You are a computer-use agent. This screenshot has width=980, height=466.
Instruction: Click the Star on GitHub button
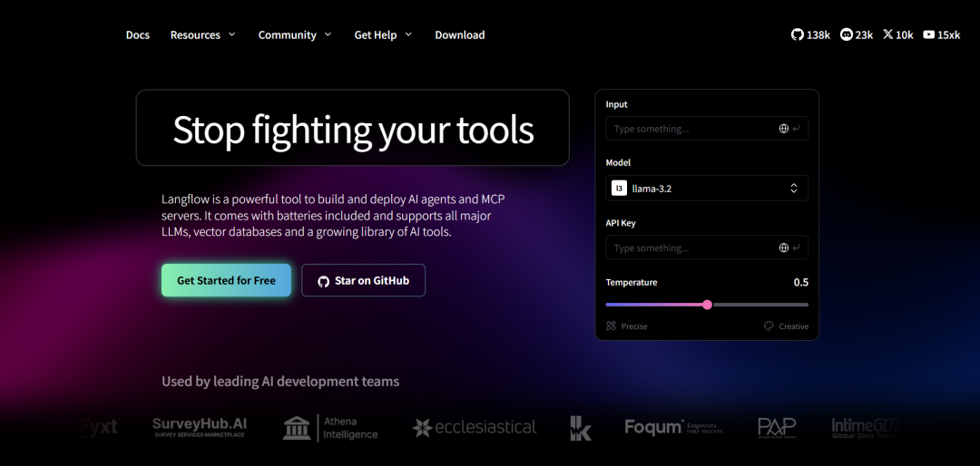point(363,280)
